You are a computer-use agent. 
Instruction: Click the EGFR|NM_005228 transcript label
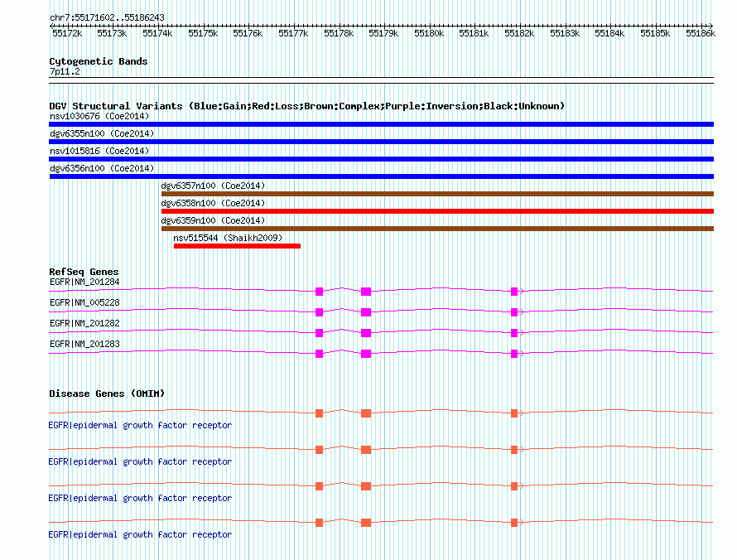pos(84,303)
